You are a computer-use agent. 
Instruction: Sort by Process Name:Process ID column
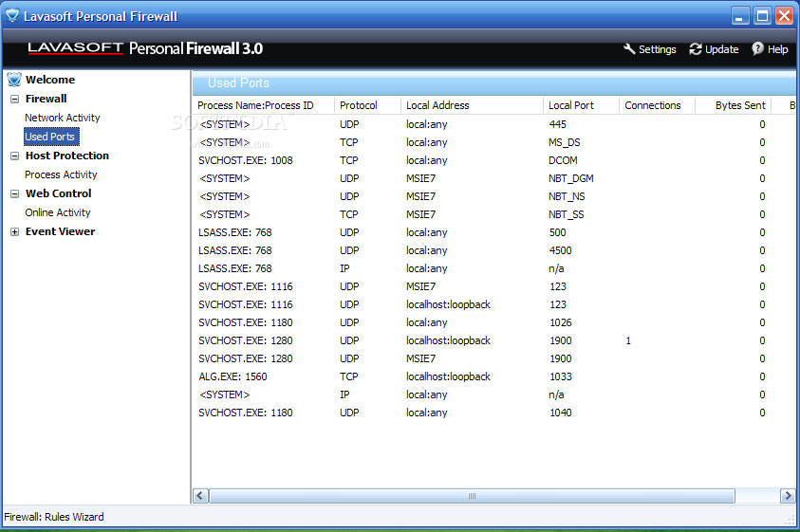pos(263,105)
